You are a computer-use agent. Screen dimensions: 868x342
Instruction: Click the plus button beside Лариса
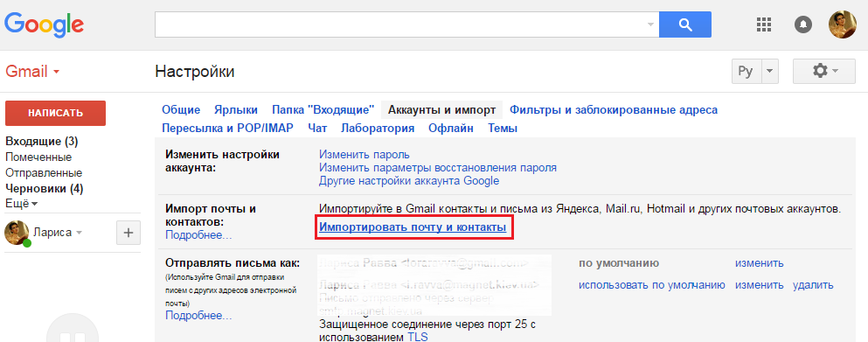point(128,233)
